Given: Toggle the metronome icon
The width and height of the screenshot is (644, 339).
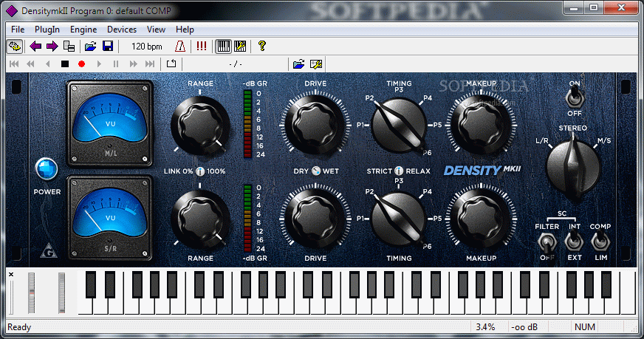Looking at the screenshot, I should click(x=180, y=46).
